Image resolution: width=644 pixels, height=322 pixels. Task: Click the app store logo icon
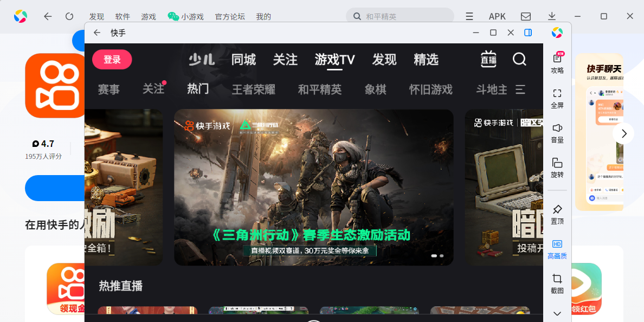pyautogui.click(x=20, y=16)
